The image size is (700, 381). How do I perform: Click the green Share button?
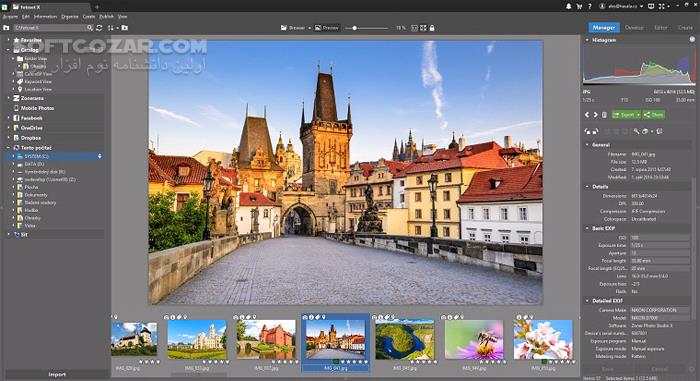(654, 115)
